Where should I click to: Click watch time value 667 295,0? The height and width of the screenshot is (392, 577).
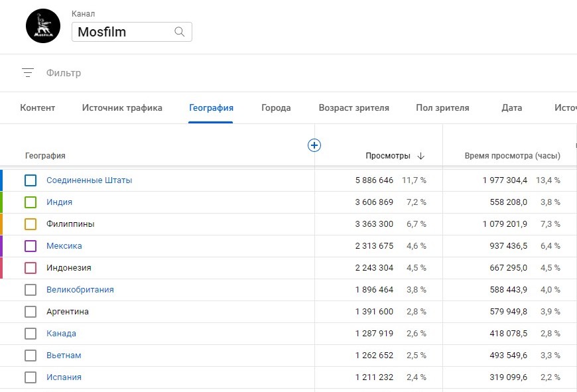[509, 267]
